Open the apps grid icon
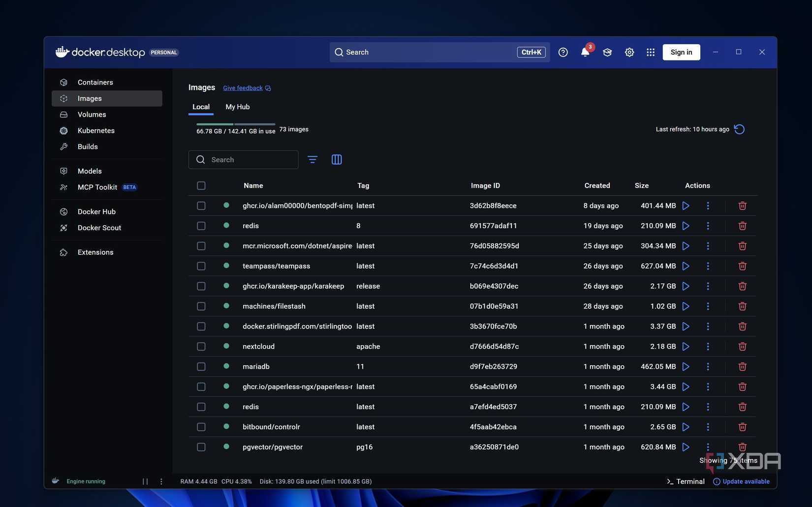This screenshot has width=812, height=507. [651, 52]
